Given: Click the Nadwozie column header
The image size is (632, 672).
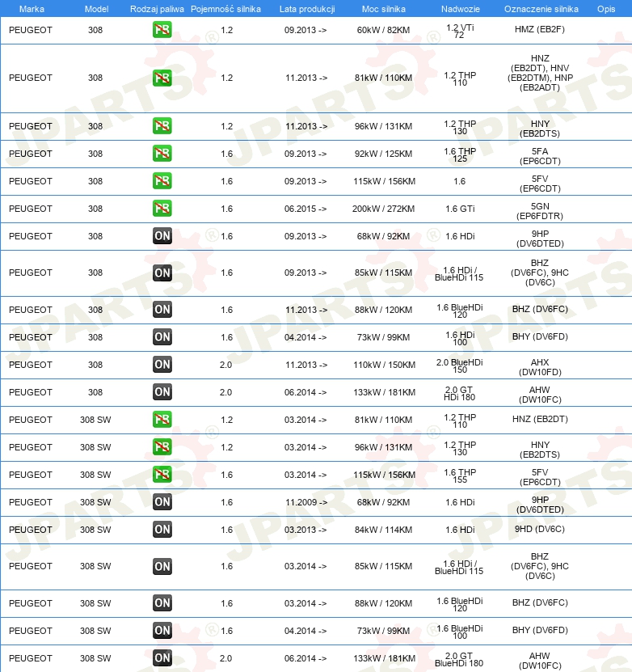Looking at the screenshot, I should click(x=461, y=9).
